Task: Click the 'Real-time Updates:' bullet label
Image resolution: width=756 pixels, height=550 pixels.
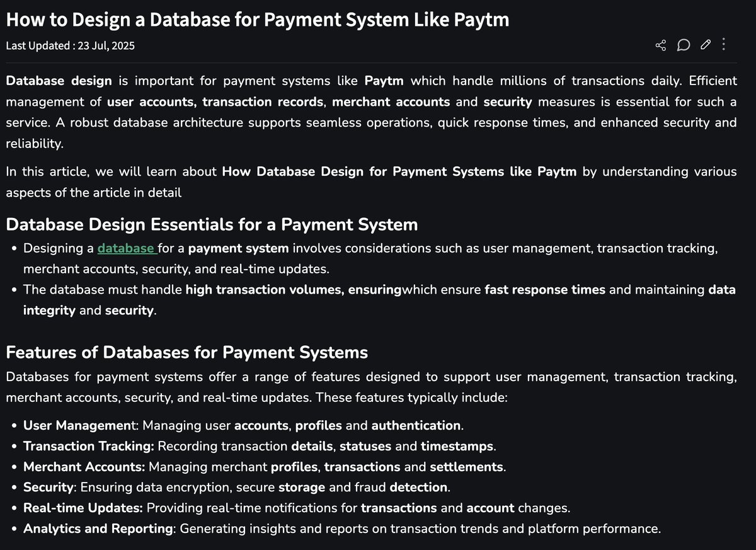Action: click(x=83, y=508)
